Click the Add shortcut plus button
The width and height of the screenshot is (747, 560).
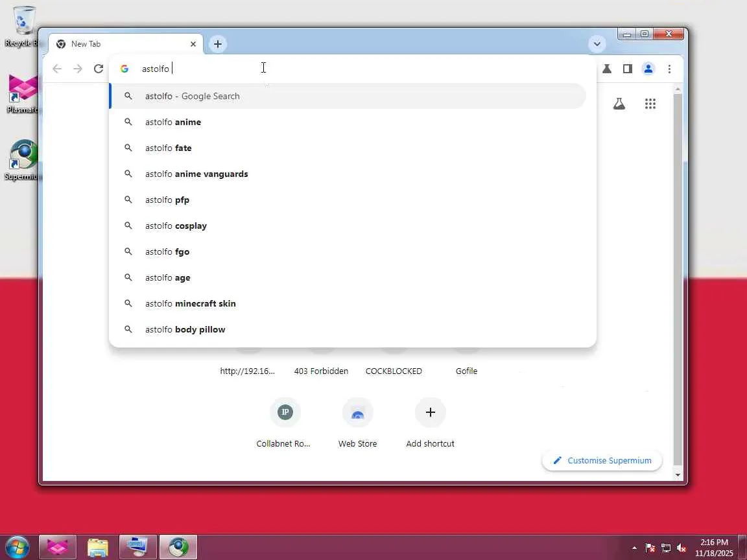430,412
